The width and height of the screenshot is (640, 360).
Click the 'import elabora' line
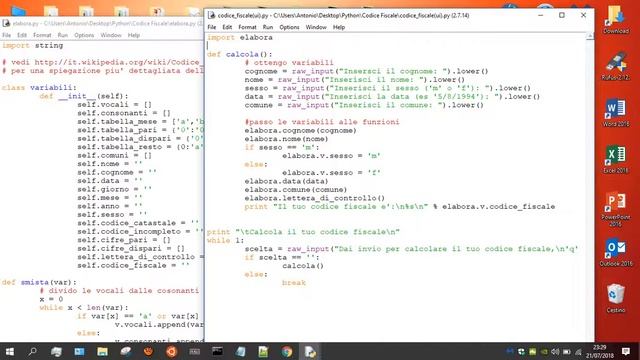pyautogui.click(x=240, y=38)
